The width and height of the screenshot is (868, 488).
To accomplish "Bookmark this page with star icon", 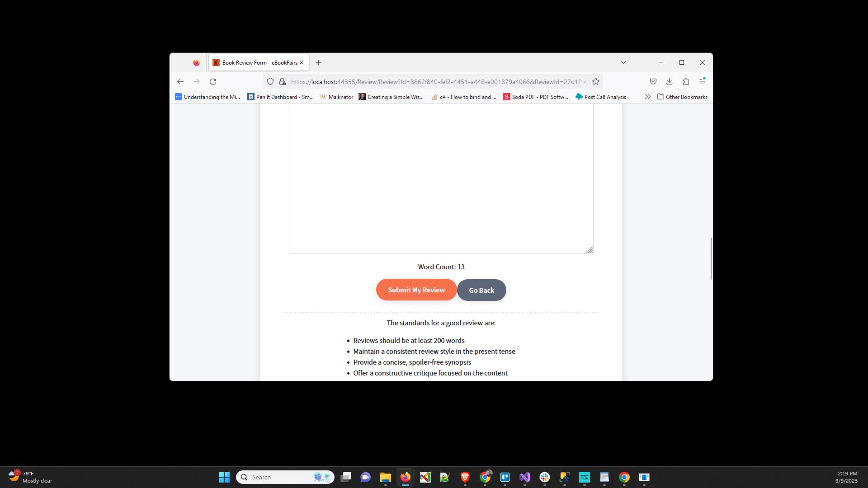I will tap(596, 82).
